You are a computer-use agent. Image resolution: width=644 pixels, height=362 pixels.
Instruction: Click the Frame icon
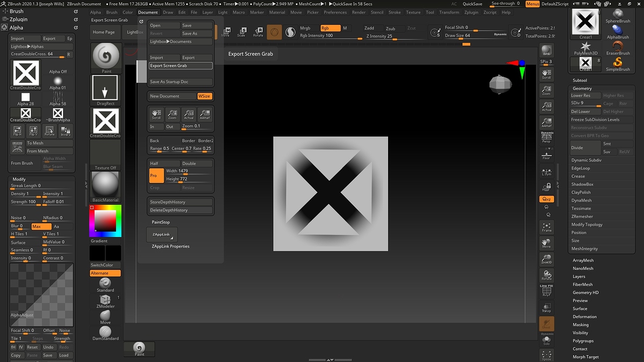pyautogui.click(x=546, y=226)
